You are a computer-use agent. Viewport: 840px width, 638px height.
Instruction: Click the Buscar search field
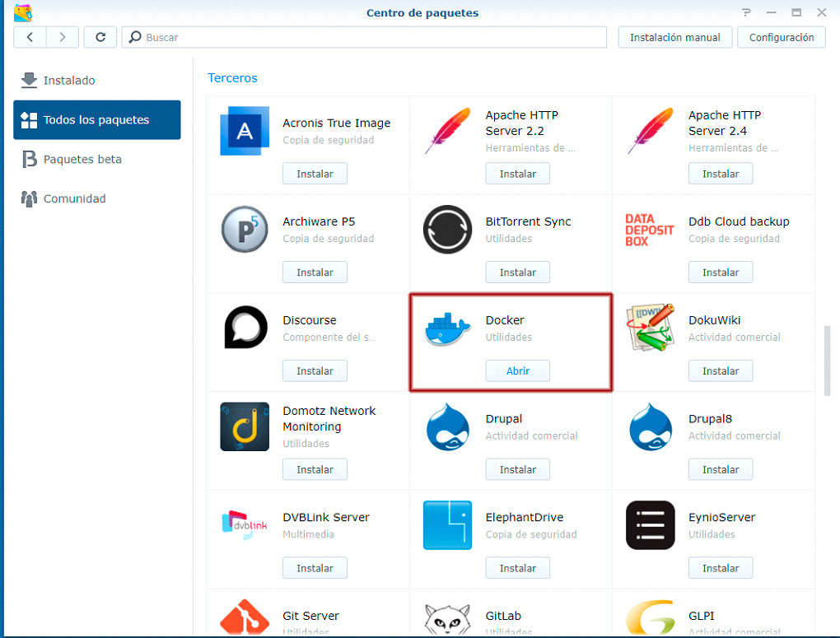coord(364,37)
